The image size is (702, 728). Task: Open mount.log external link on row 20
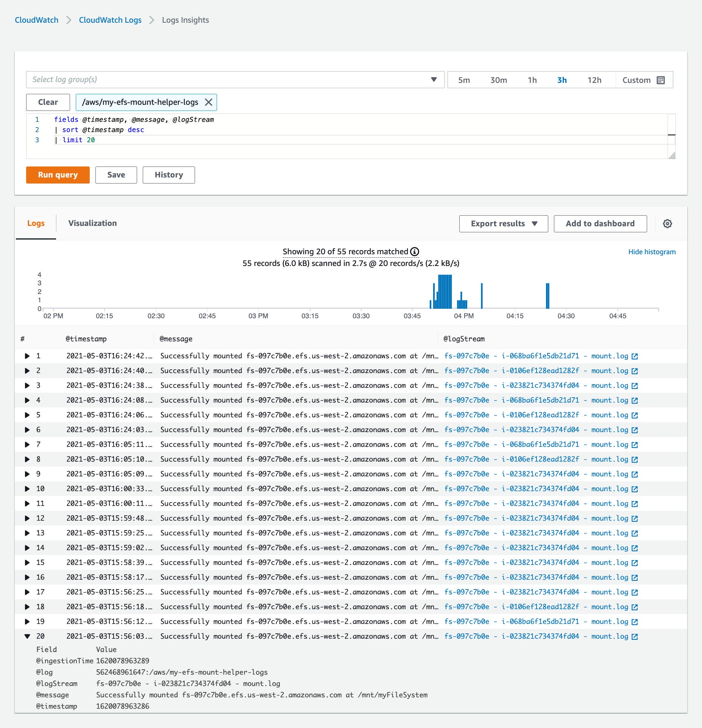coord(635,636)
